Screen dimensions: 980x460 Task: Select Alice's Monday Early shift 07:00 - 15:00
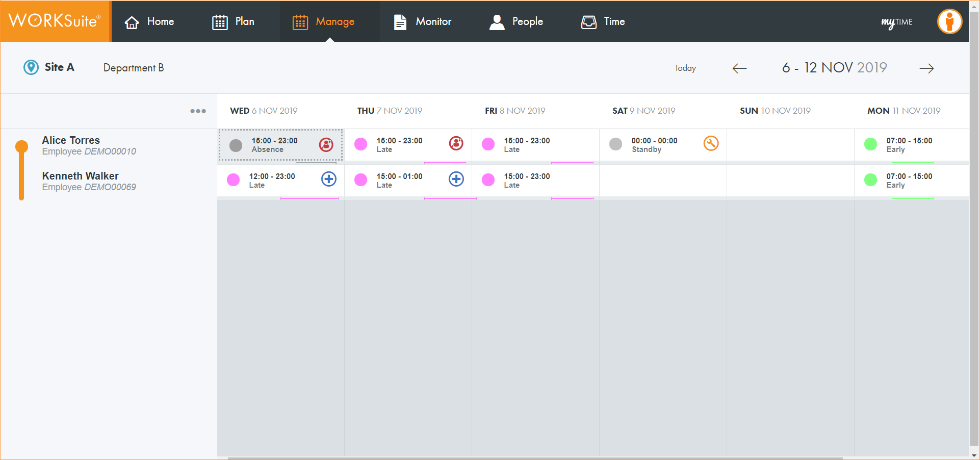click(x=909, y=145)
